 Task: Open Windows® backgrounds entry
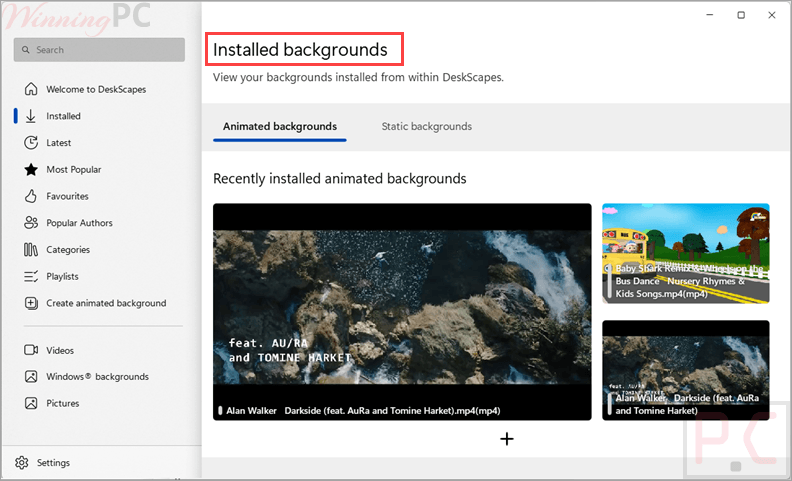(x=99, y=376)
